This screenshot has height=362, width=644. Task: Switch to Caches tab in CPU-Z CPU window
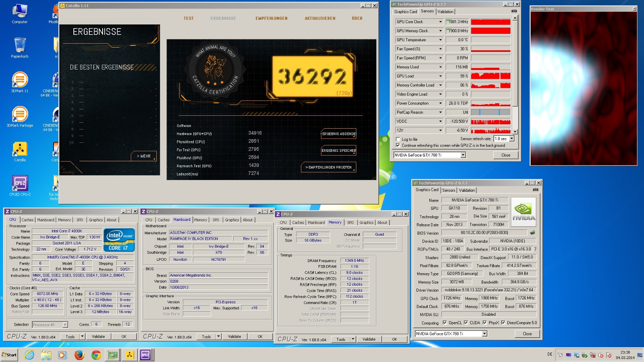(x=27, y=220)
